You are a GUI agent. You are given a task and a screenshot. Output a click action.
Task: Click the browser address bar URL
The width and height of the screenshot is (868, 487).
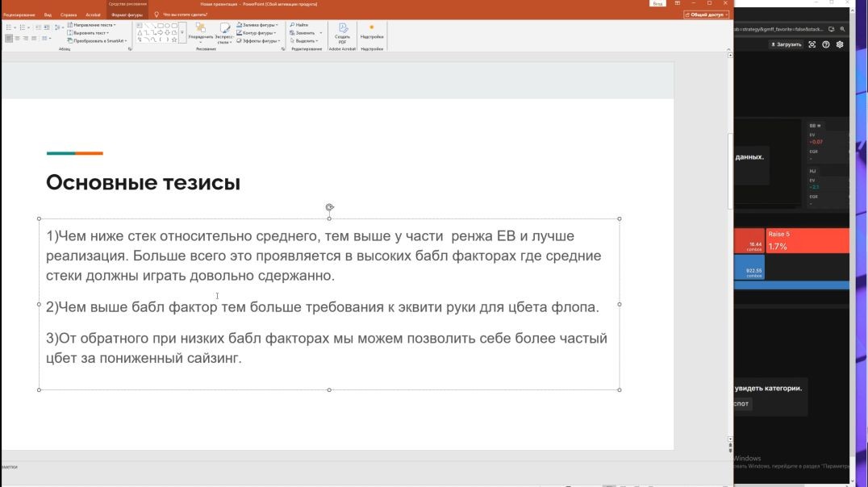point(779,29)
